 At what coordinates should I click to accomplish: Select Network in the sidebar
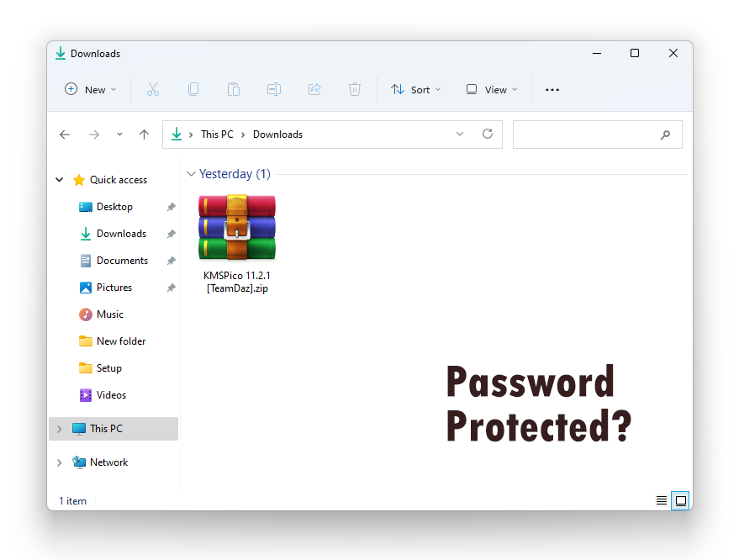click(108, 462)
